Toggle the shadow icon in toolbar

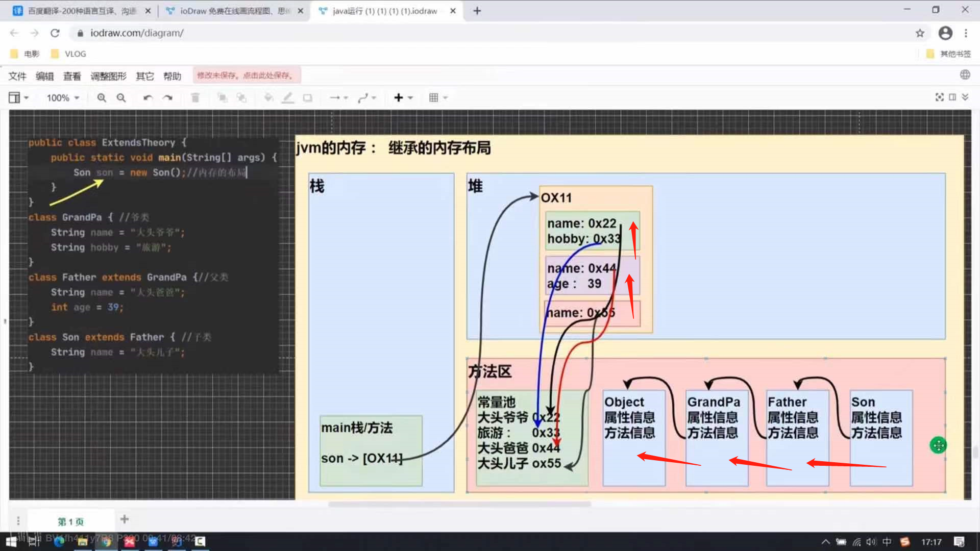coord(307,97)
